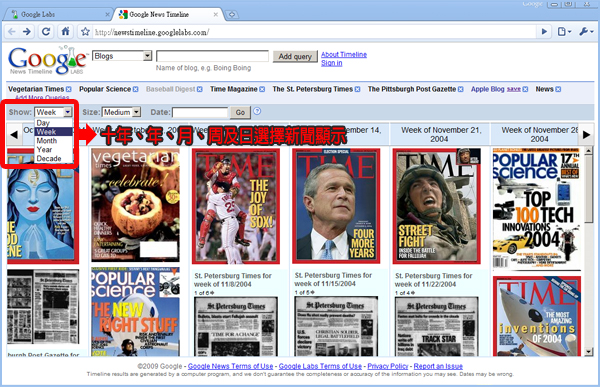600x387 pixels.
Task: Open the About Timeline link
Action: [x=344, y=55]
